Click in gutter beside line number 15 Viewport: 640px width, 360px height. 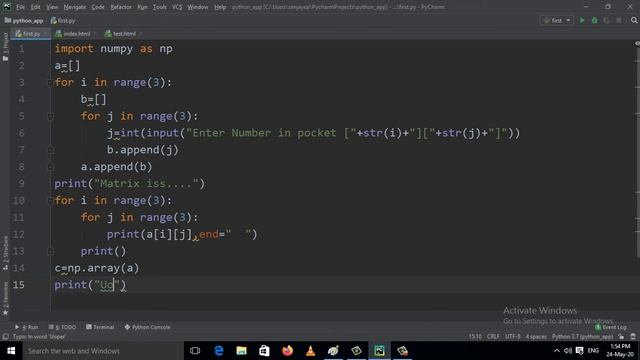tap(39, 285)
